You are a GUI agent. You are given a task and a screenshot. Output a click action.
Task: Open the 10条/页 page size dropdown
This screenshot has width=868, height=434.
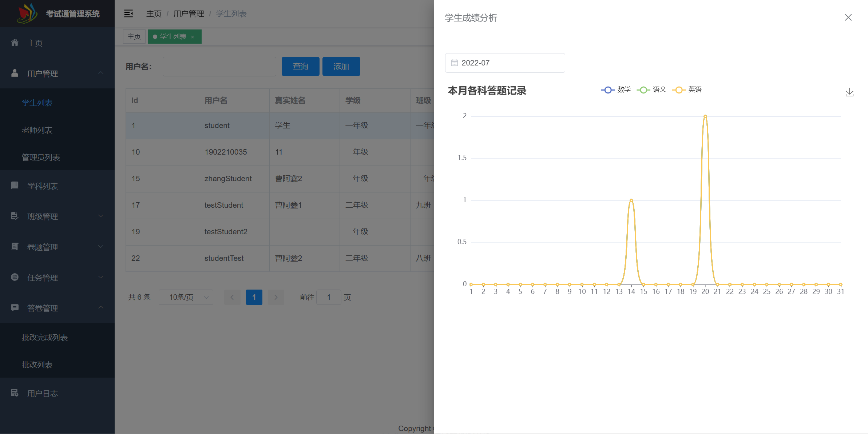tap(186, 297)
